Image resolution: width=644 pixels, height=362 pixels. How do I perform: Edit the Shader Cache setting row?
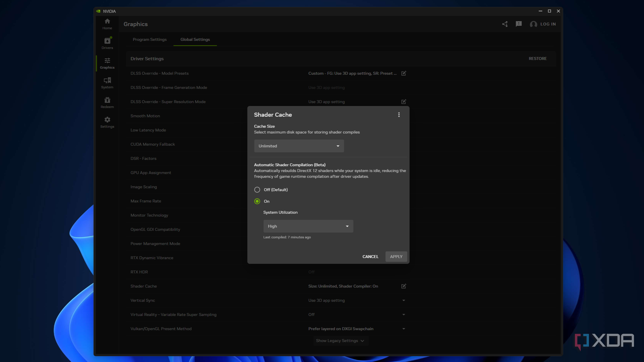pos(404,286)
